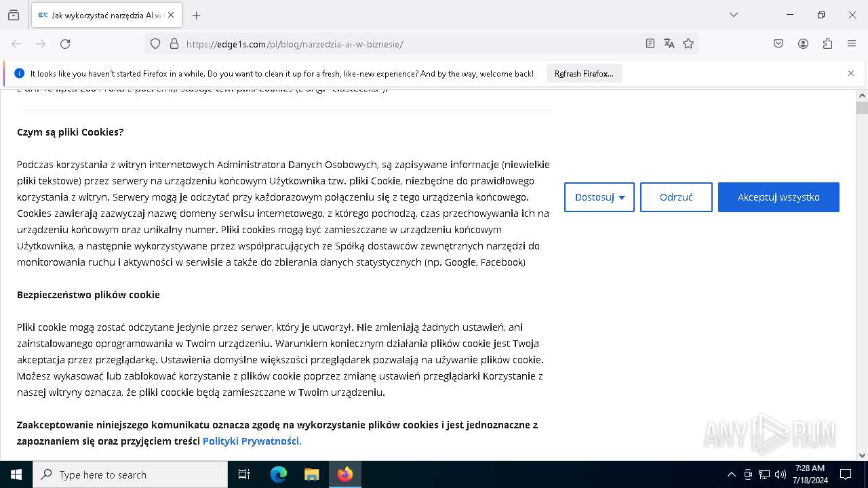This screenshot has height=488, width=868.
Task: Go back to previous page
Action: coord(16,43)
